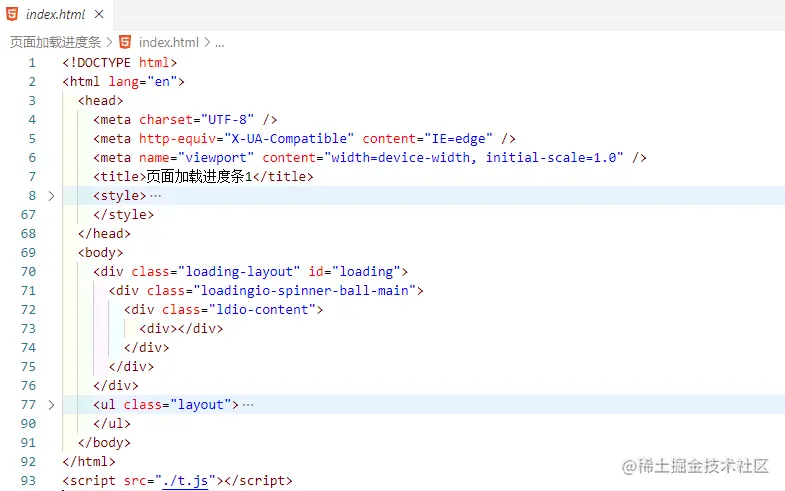Screen dimensions: 785x491
Task: Click the closing </html> tag
Action: click(89, 462)
